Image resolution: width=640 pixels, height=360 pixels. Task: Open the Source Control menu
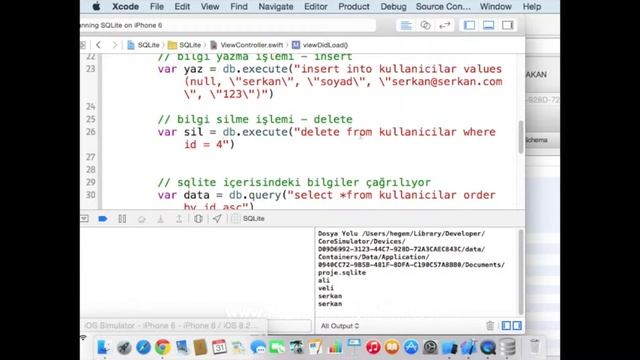[443, 7]
